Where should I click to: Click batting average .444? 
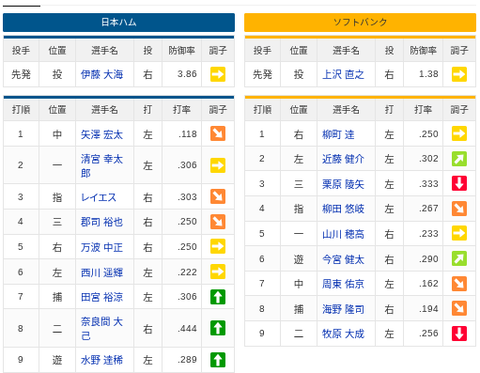click(x=187, y=329)
